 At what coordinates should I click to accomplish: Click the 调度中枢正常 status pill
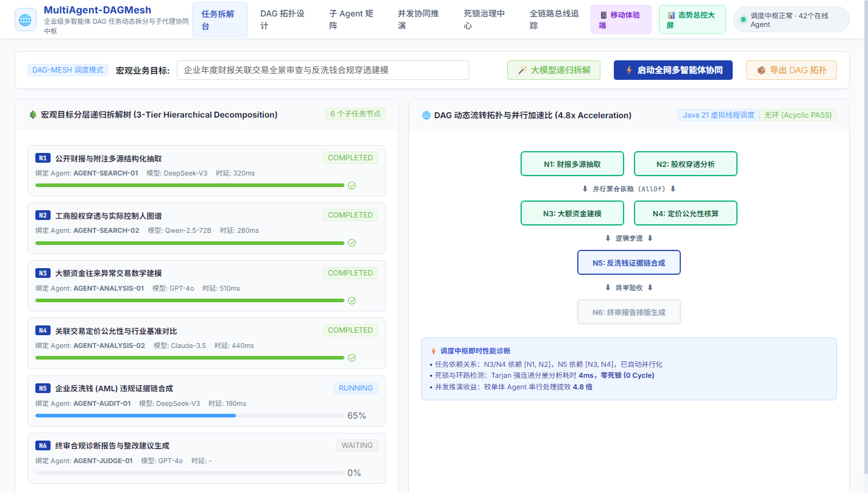pos(791,20)
